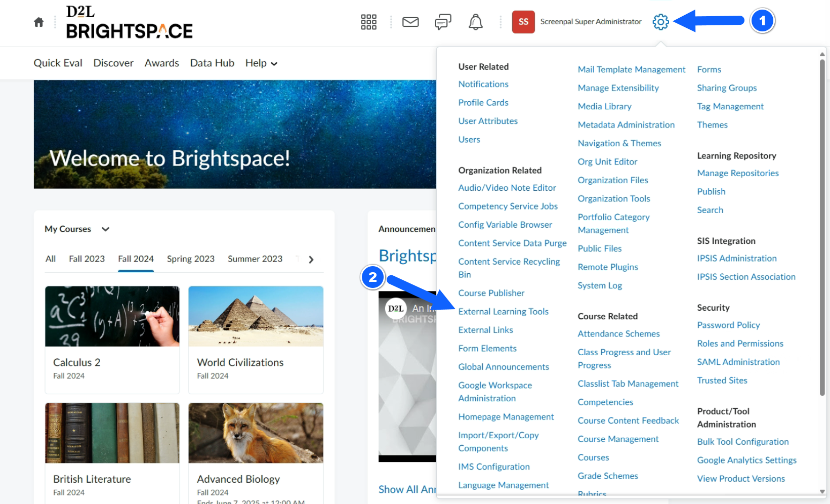
Task: Open Competency Service Jobs
Action: tap(508, 206)
